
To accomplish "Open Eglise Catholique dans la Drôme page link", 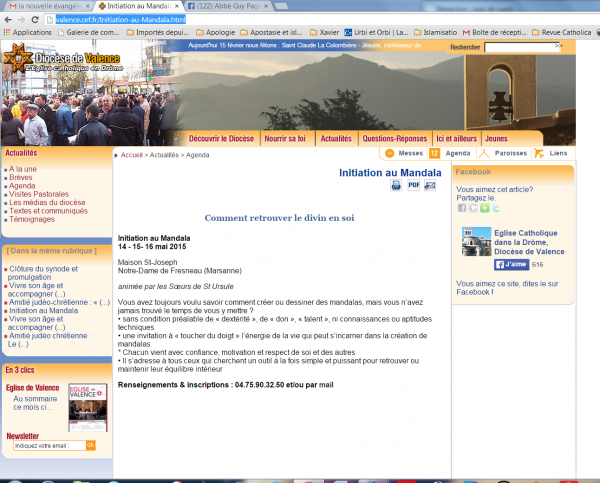I will click(x=529, y=242).
